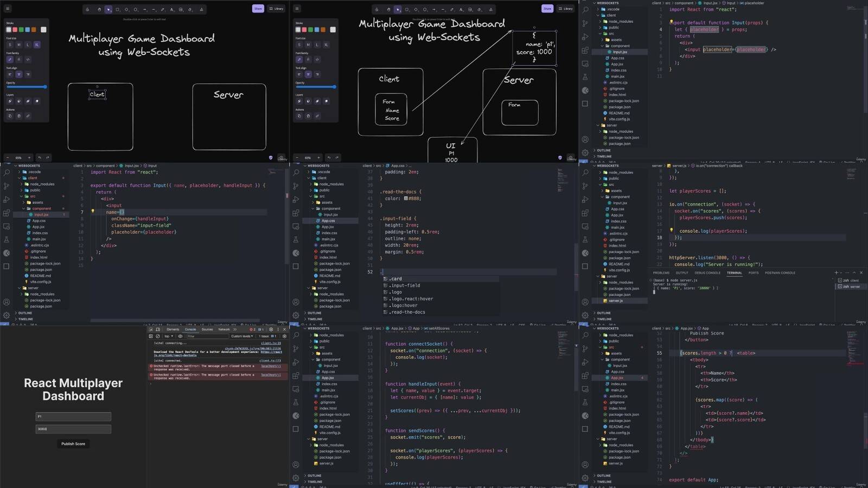Open Custom levels dropdown in DevTools console
The image size is (868, 488).
(242, 336)
